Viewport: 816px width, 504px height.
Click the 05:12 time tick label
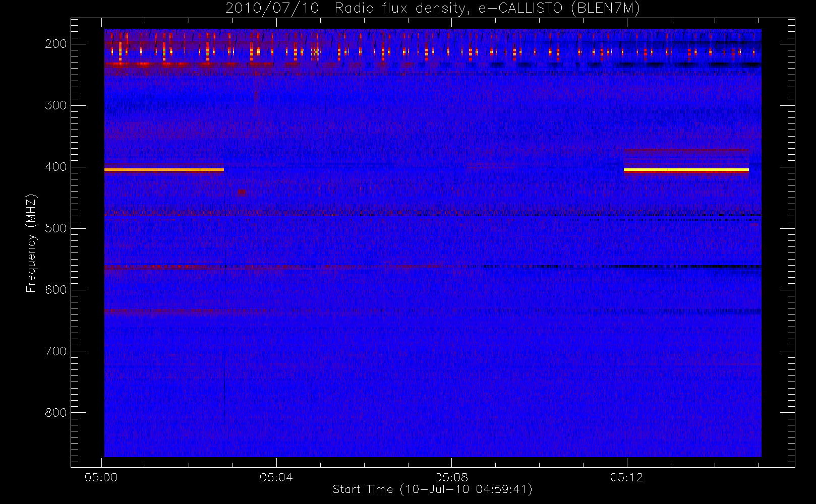(626, 477)
